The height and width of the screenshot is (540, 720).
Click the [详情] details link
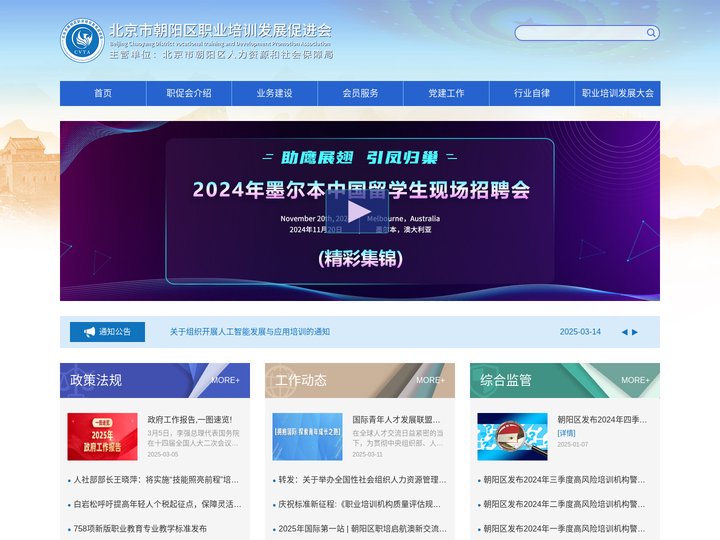click(566, 433)
